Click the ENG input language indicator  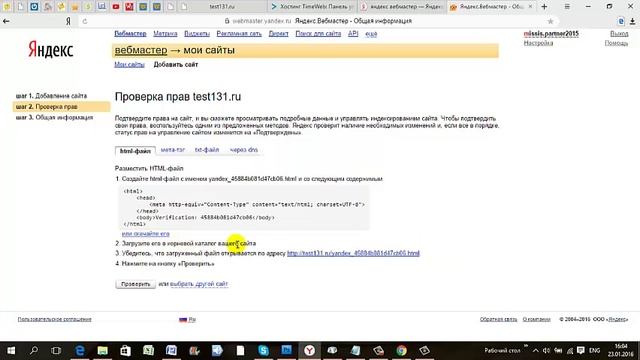tap(595, 351)
